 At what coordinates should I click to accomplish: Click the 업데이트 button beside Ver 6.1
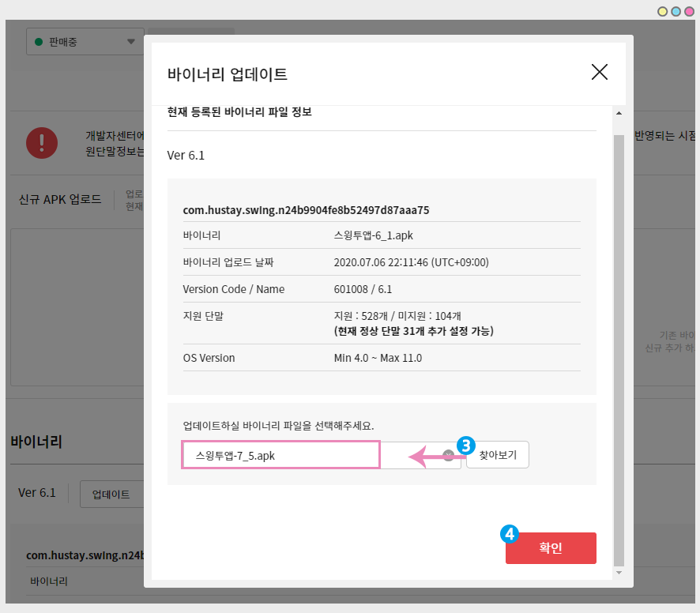pos(111,495)
